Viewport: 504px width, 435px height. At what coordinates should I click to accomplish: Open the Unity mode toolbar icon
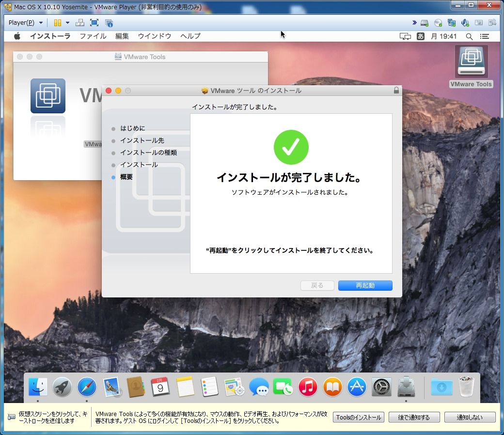pyautogui.click(x=109, y=23)
